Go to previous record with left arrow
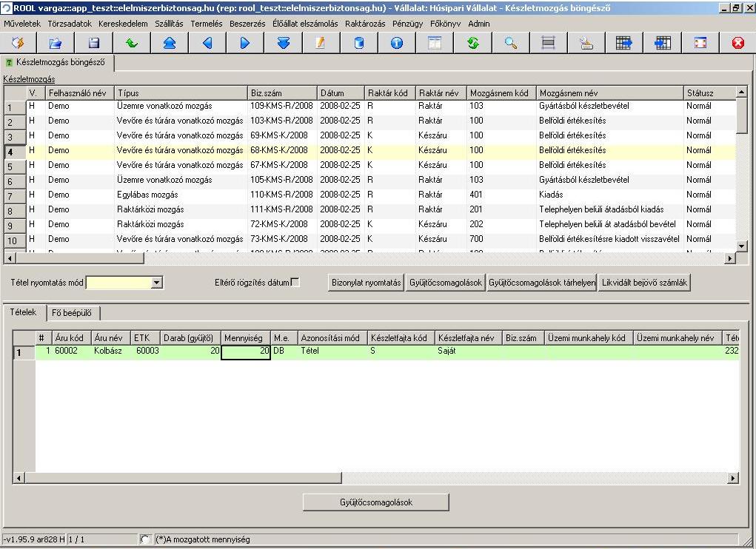Screen dimensions: 756x549 pyautogui.click(x=207, y=43)
